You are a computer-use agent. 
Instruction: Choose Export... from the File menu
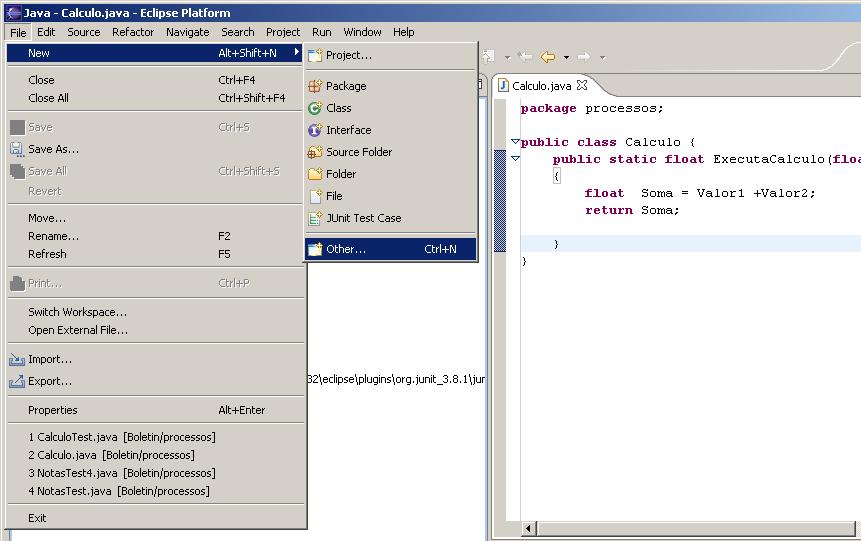tap(156, 382)
